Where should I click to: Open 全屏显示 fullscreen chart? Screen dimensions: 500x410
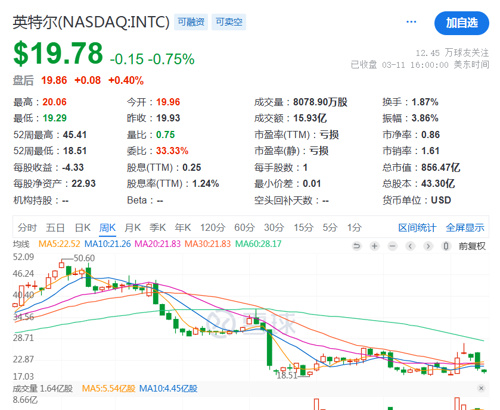click(x=465, y=228)
